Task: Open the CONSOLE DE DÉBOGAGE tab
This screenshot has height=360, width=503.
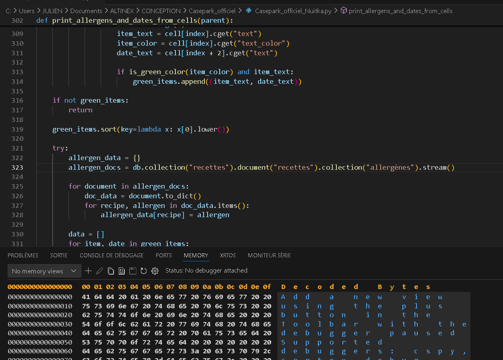Action: coord(111,255)
